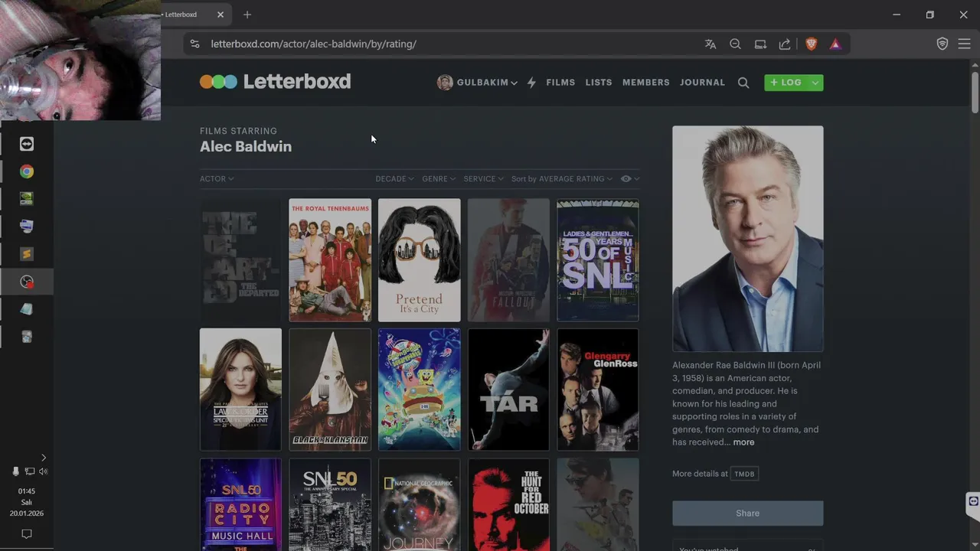Open Google Chrome from the taskbar
980x551 pixels.
point(27,171)
